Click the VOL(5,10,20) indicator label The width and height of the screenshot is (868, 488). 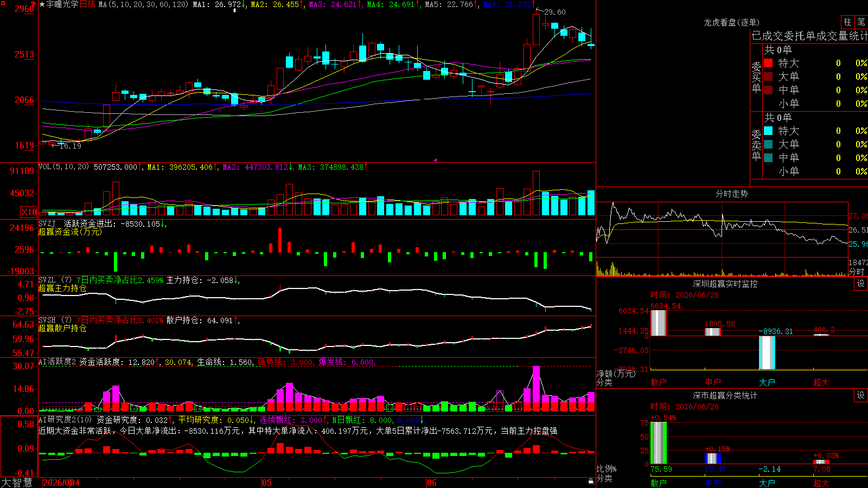click(63, 166)
